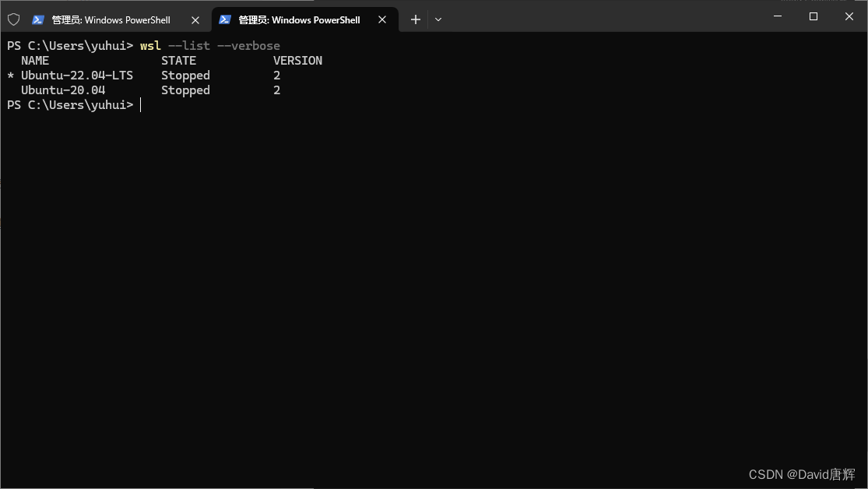This screenshot has height=489, width=868.
Task: Click PowerShell icon on second tab
Action: coord(224,20)
